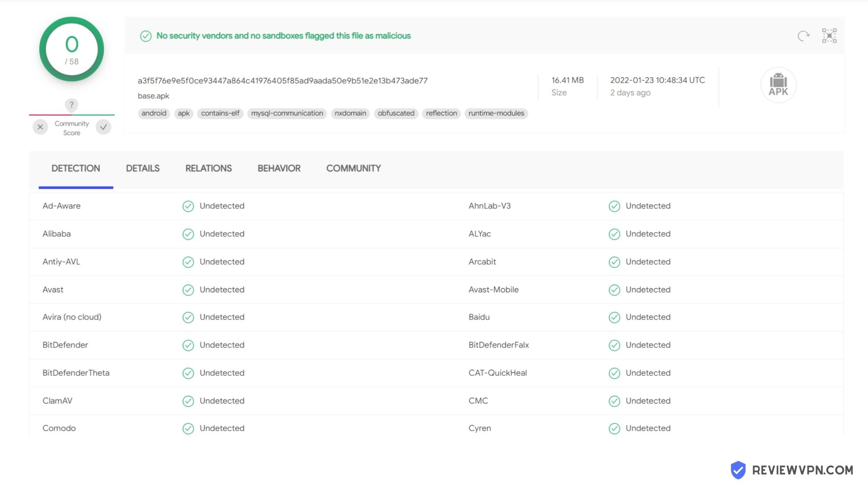Vote file as harmless checkmark button
The width and height of the screenshot is (868, 488).
click(x=104, y=127)
